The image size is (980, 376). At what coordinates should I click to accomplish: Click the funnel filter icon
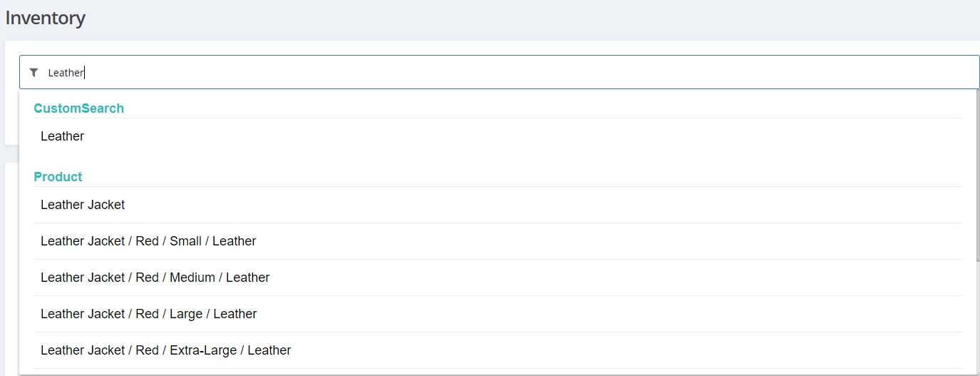(33, 72)
